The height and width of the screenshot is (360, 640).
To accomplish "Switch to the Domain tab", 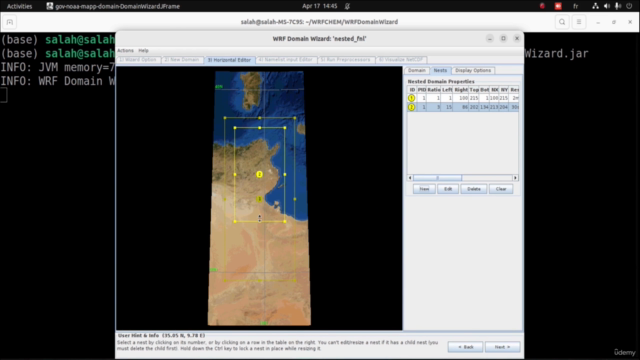I will click(x=417, y=71).
